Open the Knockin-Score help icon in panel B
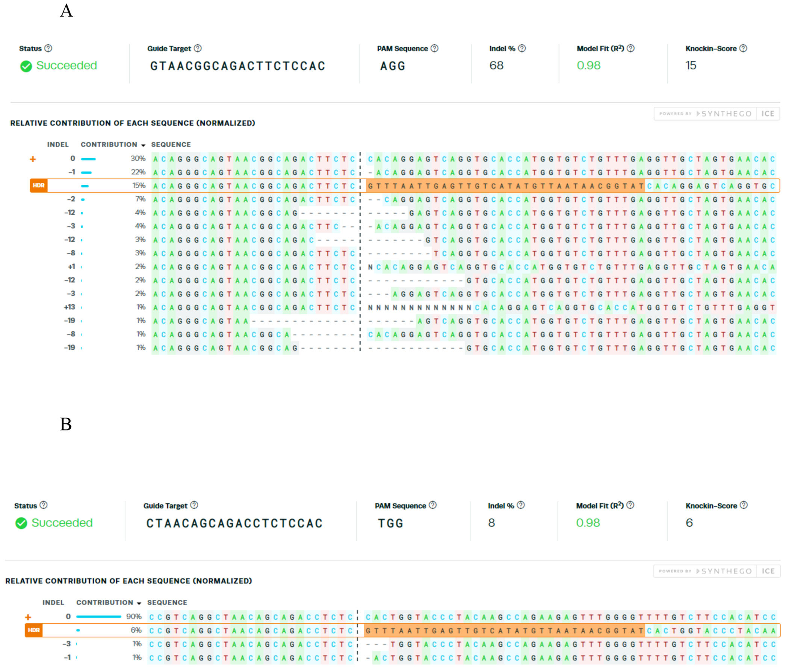 pyautogui.click(x=744, y=505)
